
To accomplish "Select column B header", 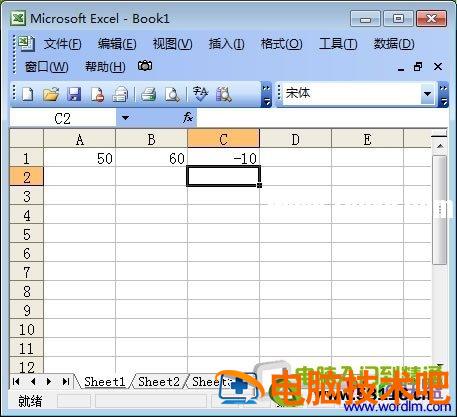I will (x=151, y=139).
